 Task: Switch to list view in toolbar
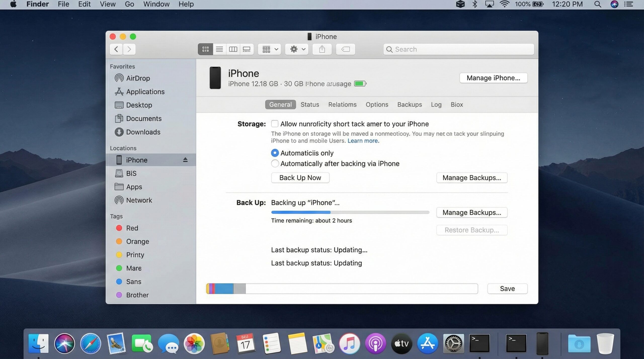[x=219, y=49]
